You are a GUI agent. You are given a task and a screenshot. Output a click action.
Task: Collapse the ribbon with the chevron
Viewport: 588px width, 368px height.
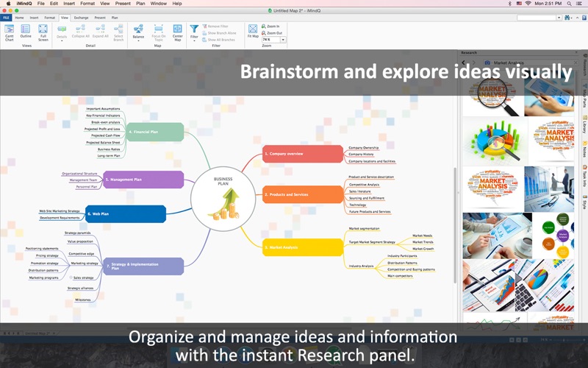[x=578, y=18]
